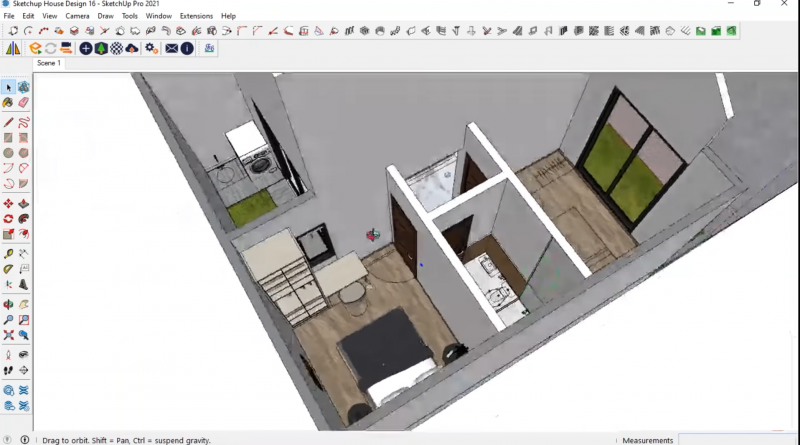
Task: Switch to the Scene 1 tab
Action: [49, 63]
